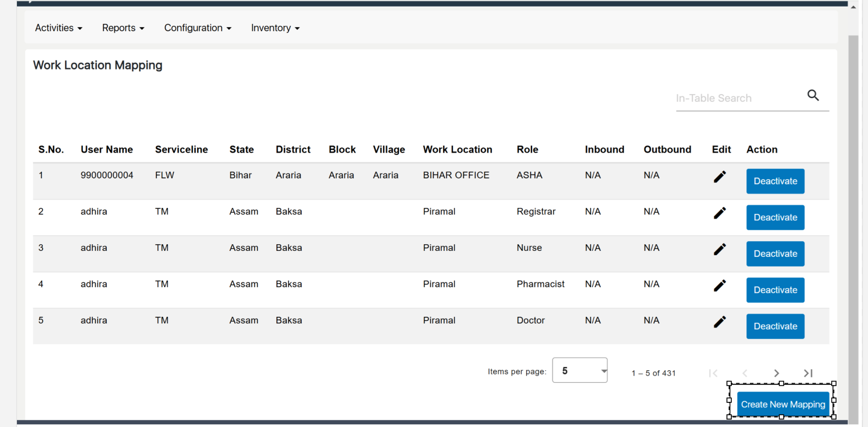Edit the adhira Pharmacist row

click(720, 286)
